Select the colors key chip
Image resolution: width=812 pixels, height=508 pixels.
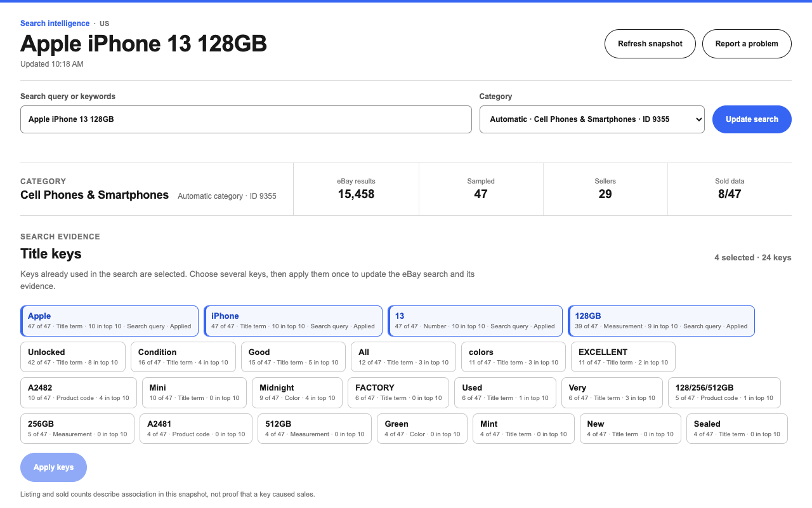[x=513, y=357]
